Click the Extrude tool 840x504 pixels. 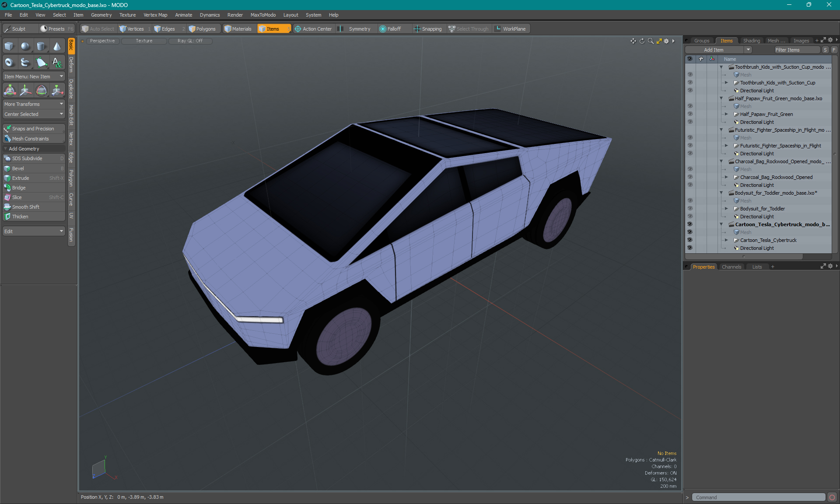34,178
